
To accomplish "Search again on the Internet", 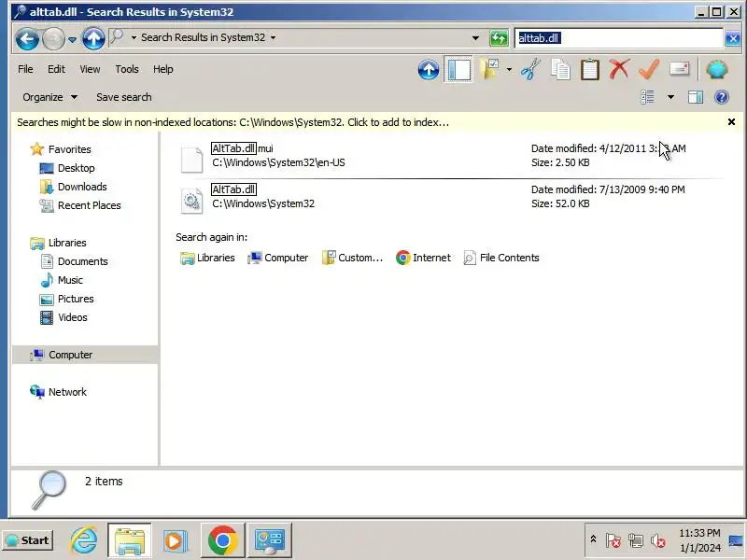I will 423,258.
